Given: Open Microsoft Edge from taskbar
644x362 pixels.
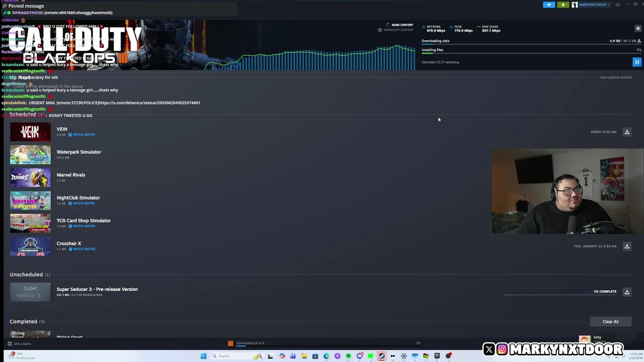Looking at the screenshot, I should pos(326,356).
